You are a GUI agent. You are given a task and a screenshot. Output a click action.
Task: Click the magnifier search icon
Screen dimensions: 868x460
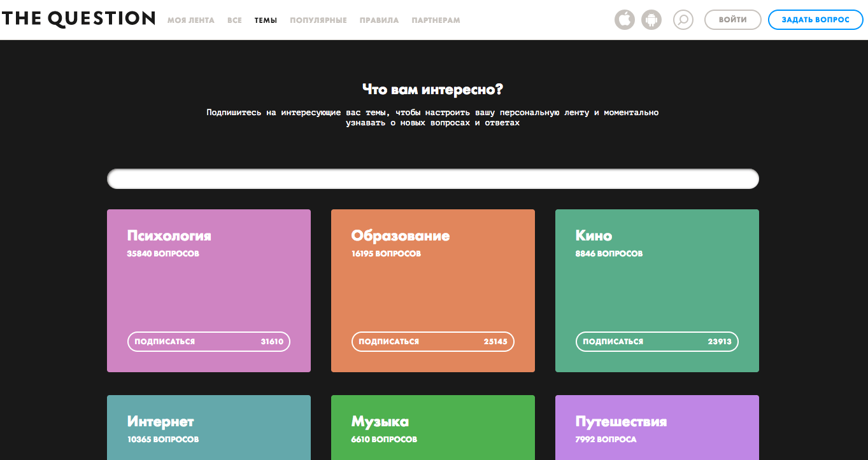[683, 20]
